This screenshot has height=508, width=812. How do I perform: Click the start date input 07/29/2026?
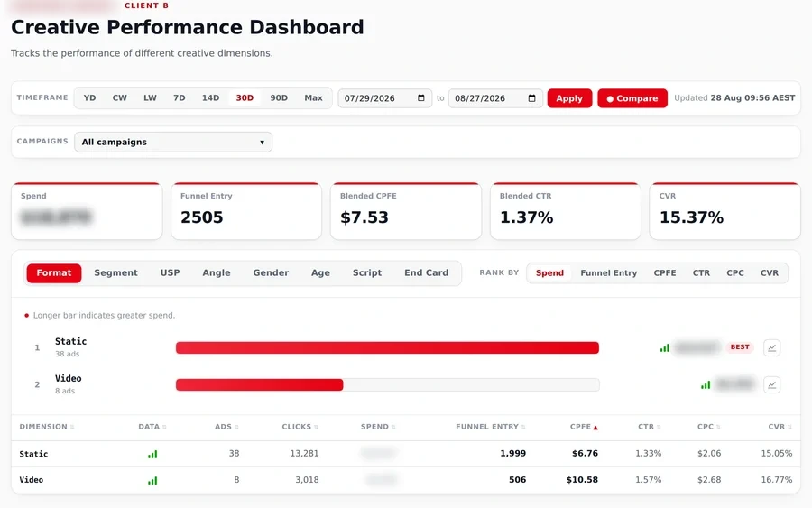pos(384,98)
